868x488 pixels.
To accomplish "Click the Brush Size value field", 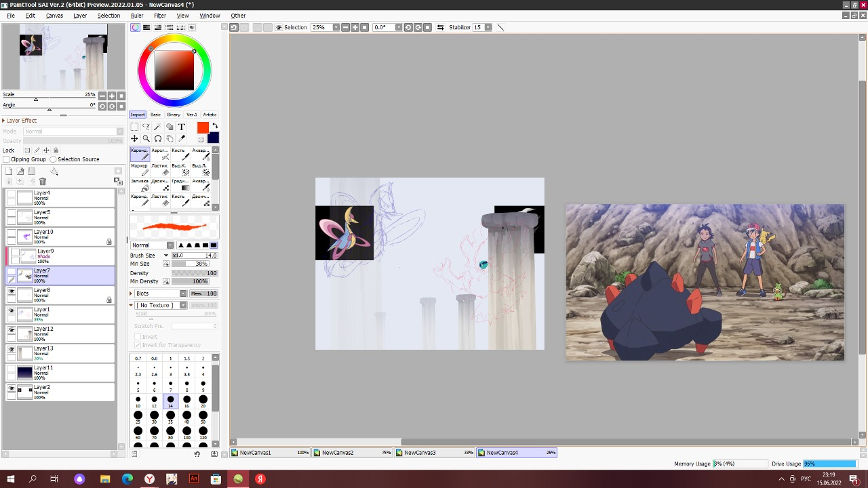I will [x=195, y=256].
